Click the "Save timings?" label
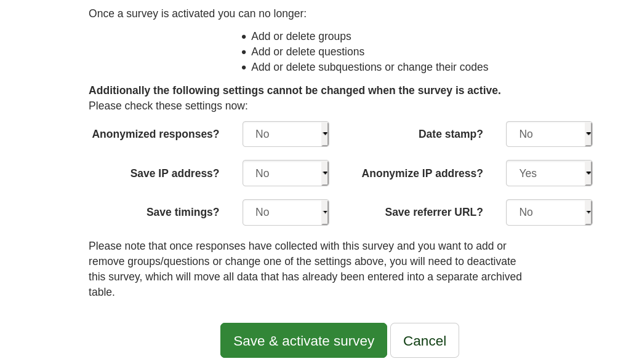 [x=183, y=212]
